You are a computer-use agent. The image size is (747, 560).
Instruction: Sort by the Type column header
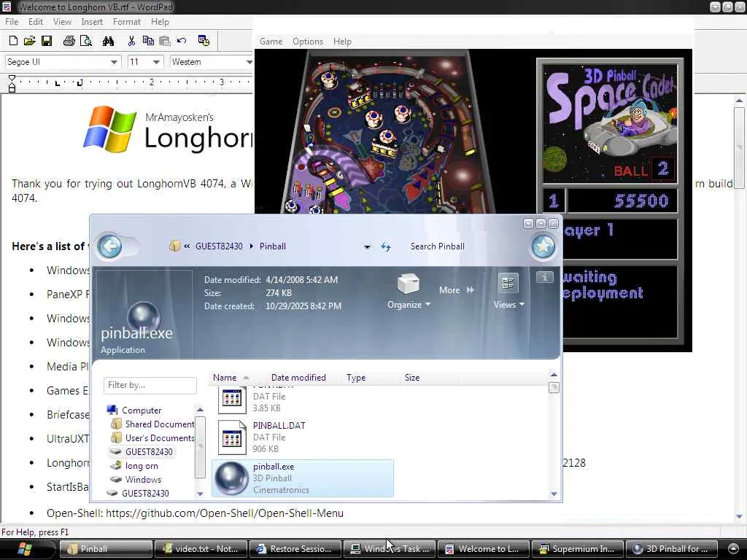coord(356,378)
